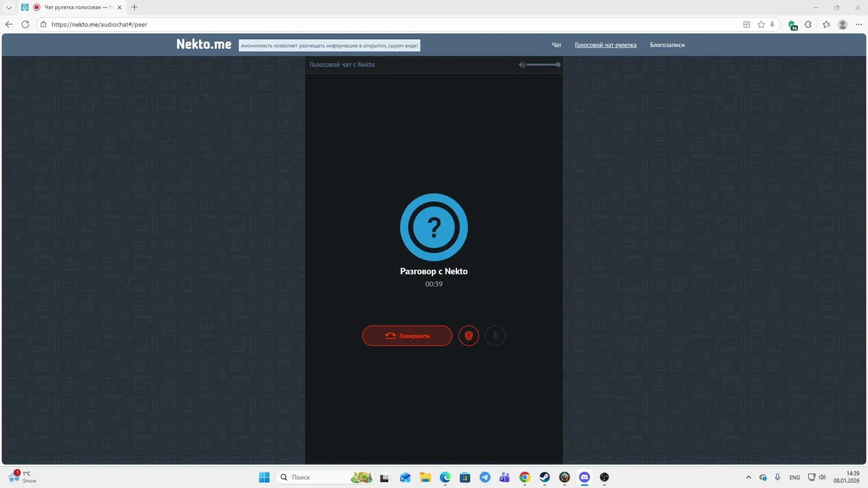This screenshot has height=488, width=868.
Task: Open Microsoft Store from the taskbar
Action: (x=465, y=477)
